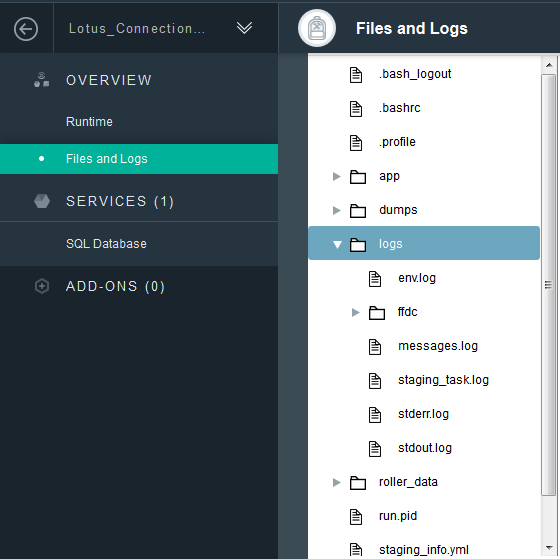Image resolution: width=560 pixels, height=559 pixels.
Task: Click the roller_data folder icon
Action: click(x=358, y=483)
